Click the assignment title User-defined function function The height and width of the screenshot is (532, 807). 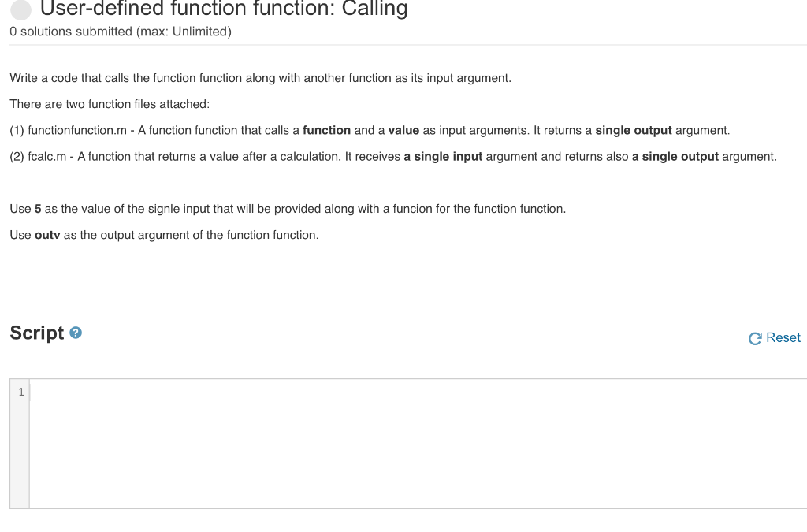pos(223,9)
